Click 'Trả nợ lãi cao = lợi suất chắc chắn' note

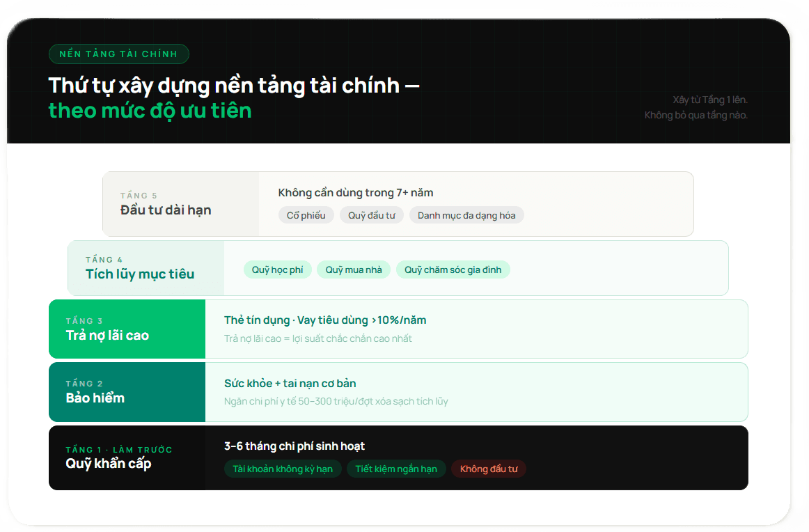[x=317, y=338]
